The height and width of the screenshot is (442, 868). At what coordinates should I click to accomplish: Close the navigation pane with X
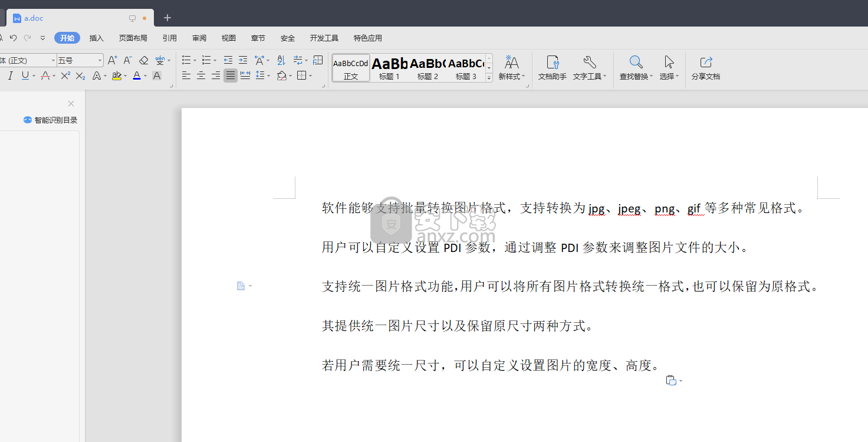coord(71,103)
